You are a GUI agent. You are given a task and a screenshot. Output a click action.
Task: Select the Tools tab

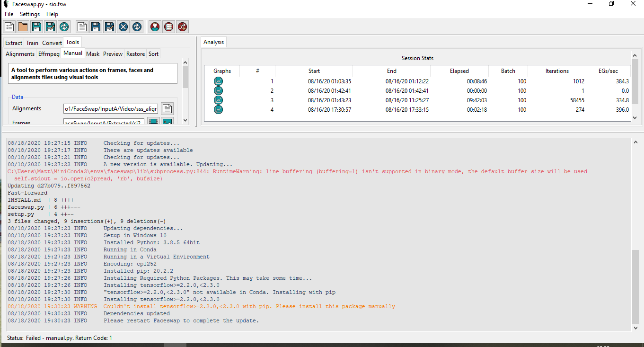[73, 42]
